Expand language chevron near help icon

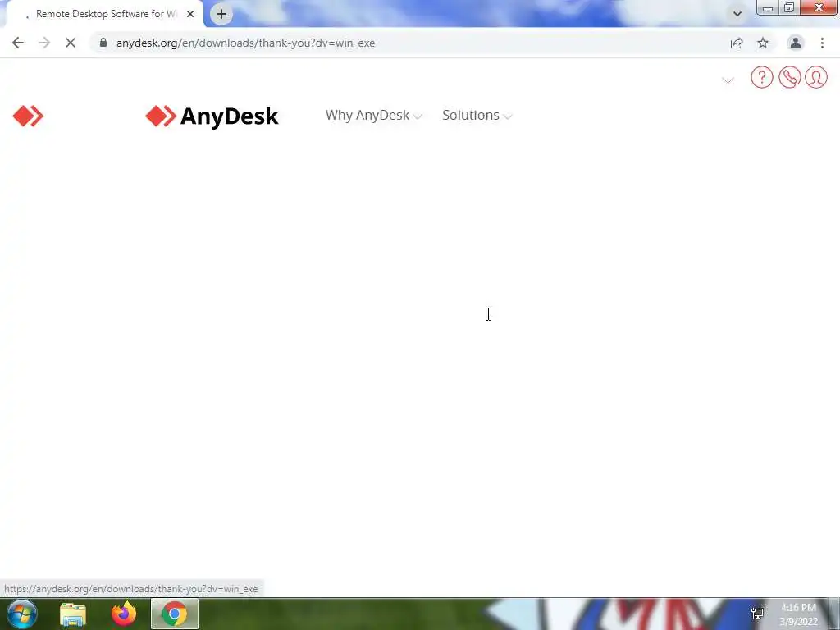point(728,80)
